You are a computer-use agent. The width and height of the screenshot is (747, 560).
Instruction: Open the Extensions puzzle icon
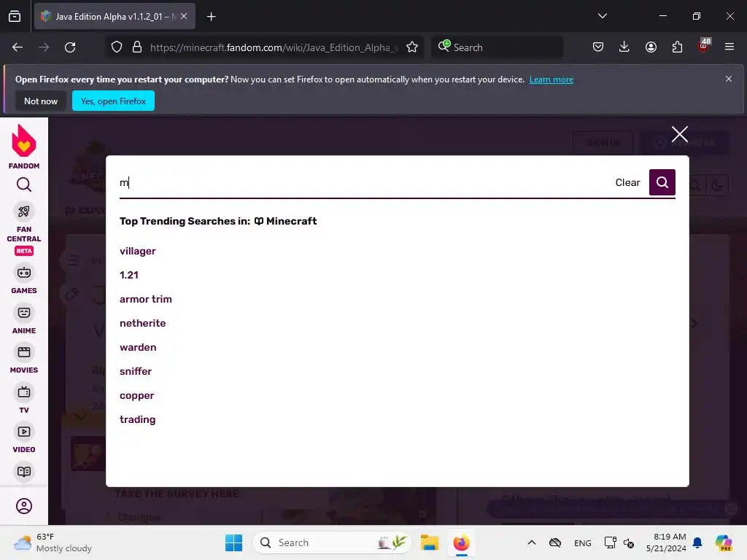677,47
